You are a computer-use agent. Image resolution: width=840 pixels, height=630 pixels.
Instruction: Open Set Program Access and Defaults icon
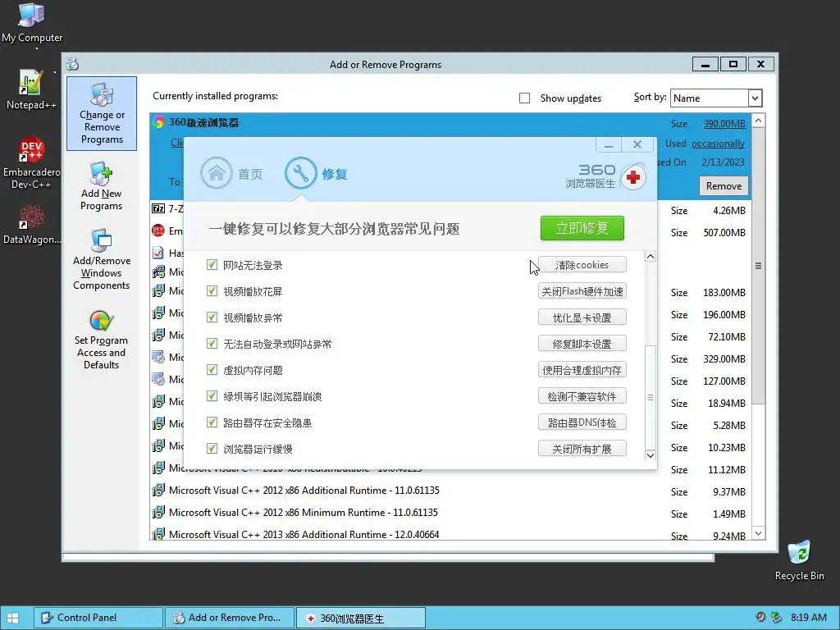coord(101,340)
